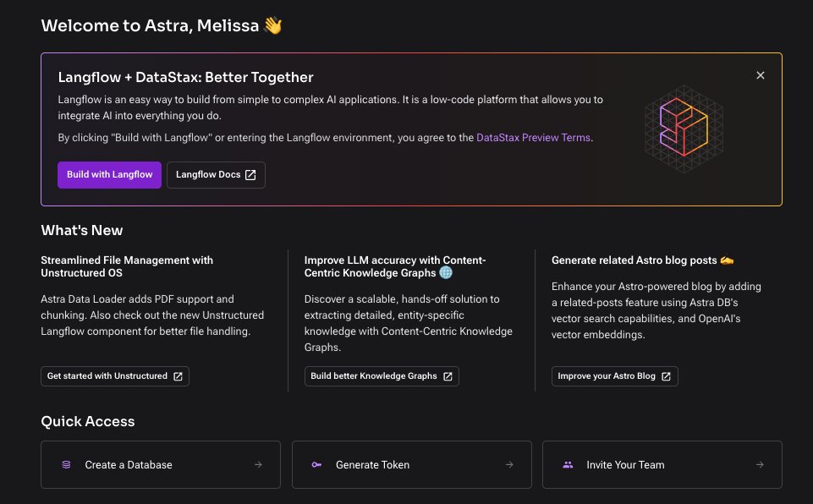
Task: Click arrow on Create a Database card
Action: (x=258, y=464)
